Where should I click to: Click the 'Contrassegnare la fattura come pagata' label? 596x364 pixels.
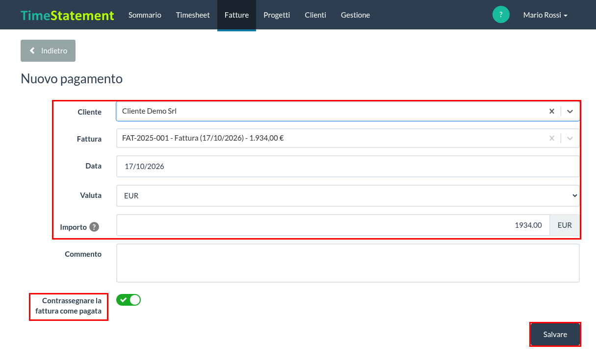tap(69, 306)
